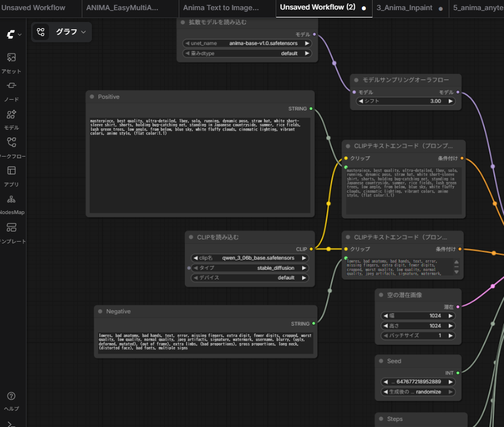
Task: Collapse the upper CLIPテキストエンコード node dot
Action: tap(348, 146)
